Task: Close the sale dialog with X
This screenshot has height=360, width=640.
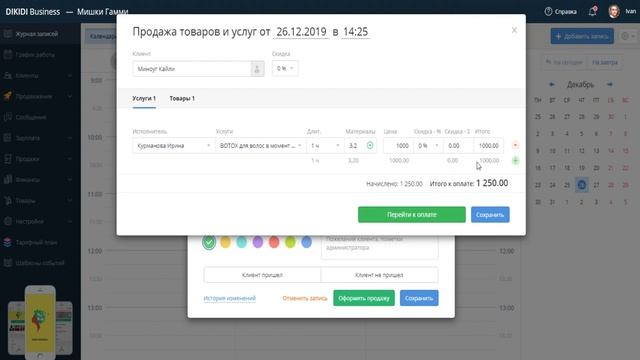Action: [x=514, y=30]
